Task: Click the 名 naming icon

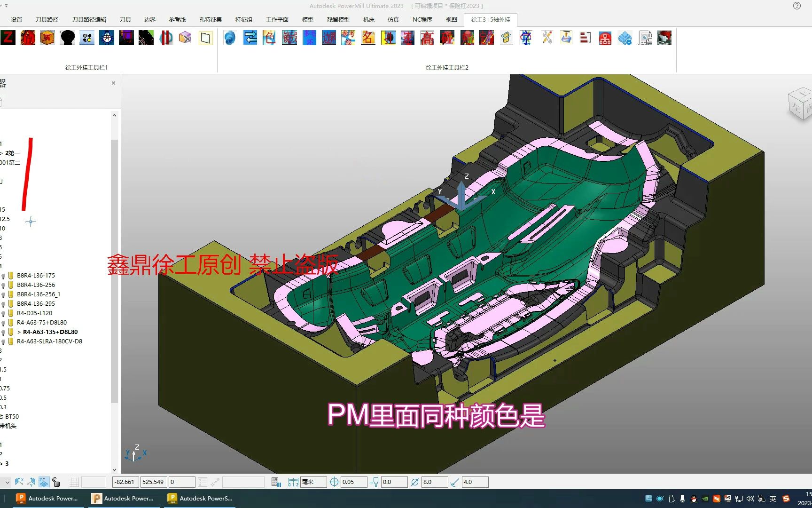Action: [x=368, y=38]
